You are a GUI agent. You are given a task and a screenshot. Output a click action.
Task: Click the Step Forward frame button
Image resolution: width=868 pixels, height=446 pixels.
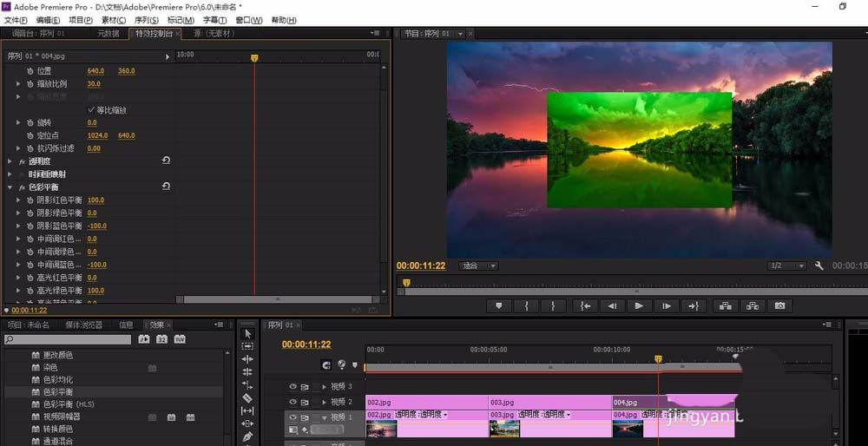(x=667, y=306)
